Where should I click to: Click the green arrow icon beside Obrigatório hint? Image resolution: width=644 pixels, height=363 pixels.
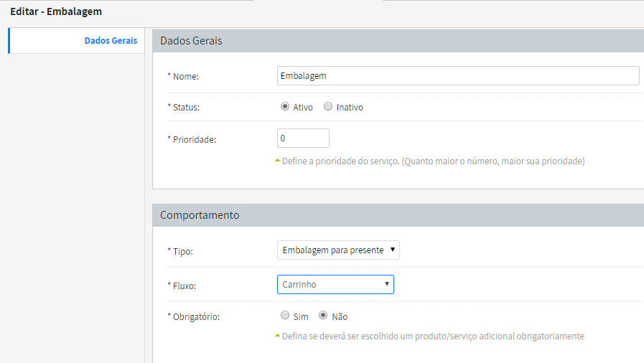tap(277, 336)
